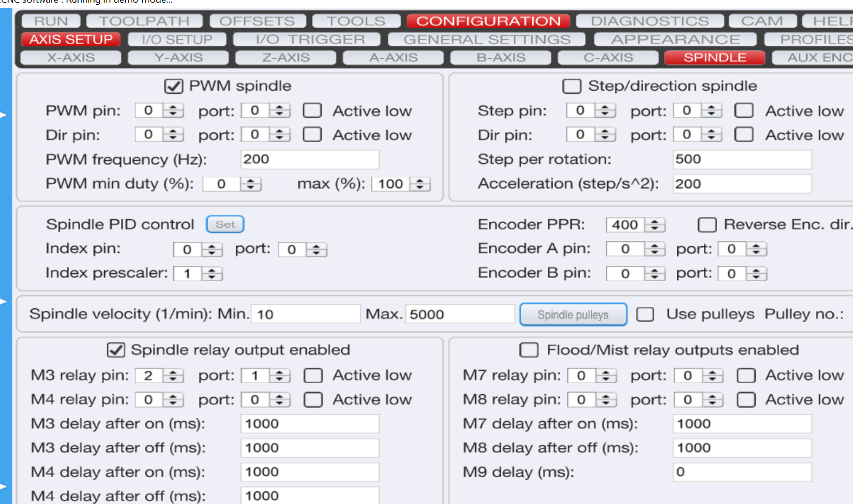Click the Spindle pulleys button
Screen dimensions: 853x504
pos(573,315)
